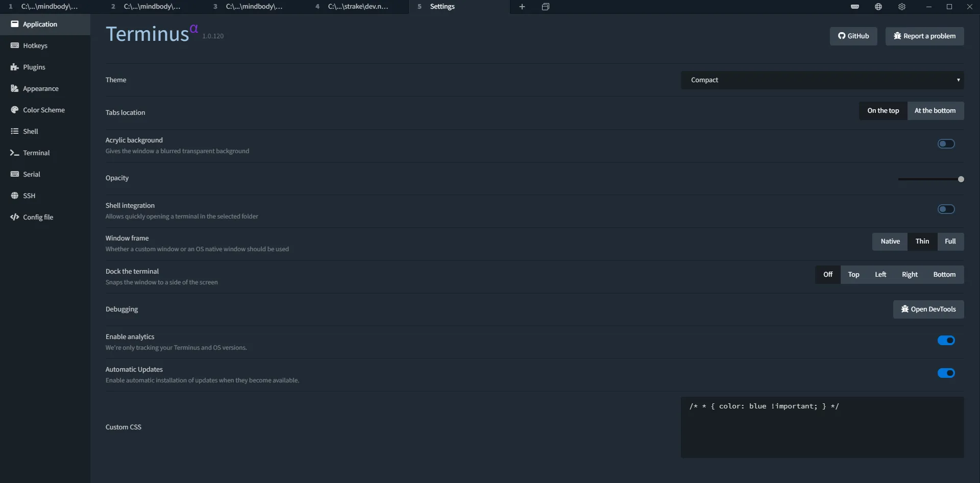This screenshot has height=483, width=980.
Task: Switch to tab 2 mindbody terminal
Action: point(153,7)
